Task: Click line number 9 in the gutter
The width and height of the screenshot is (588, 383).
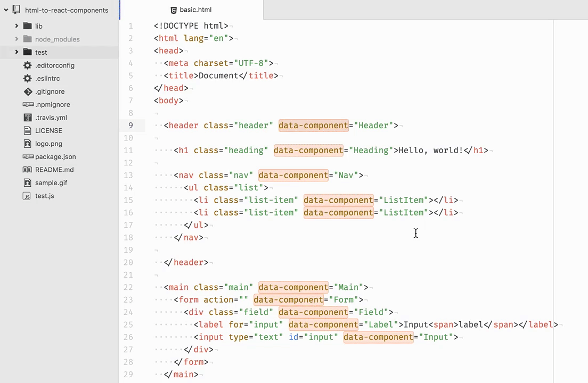Action: [x=130, y=125]
